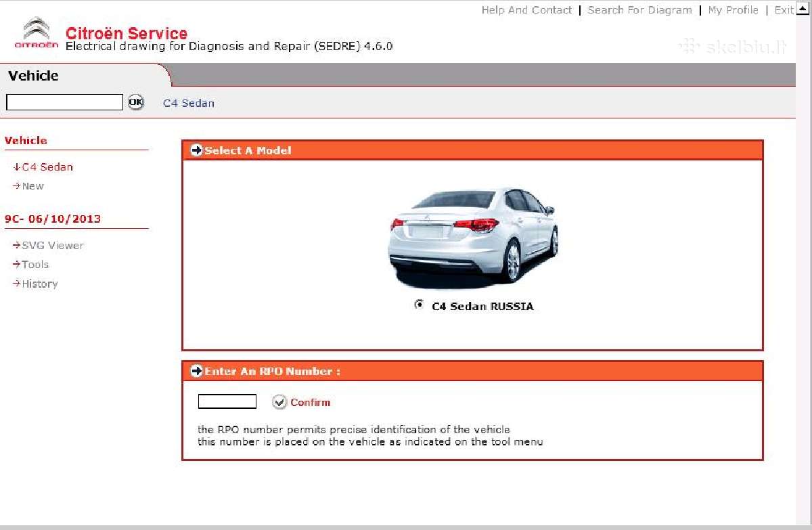
Task: Click Exit in the top menu
Action: pyautogui.click(x=784, y=10)
